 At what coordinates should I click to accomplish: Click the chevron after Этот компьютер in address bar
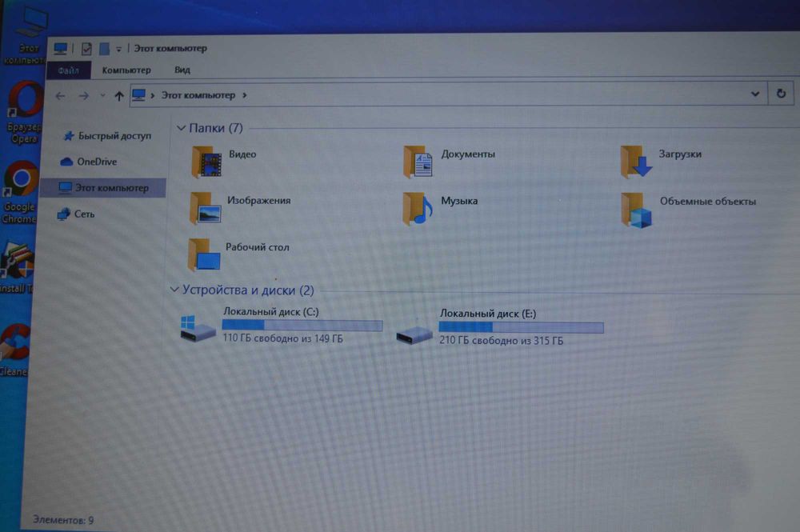point(244,95)
